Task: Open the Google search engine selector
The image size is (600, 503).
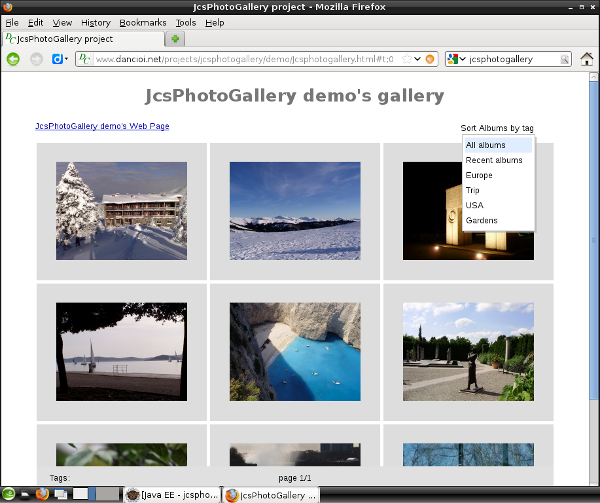Action: (456, 59)
